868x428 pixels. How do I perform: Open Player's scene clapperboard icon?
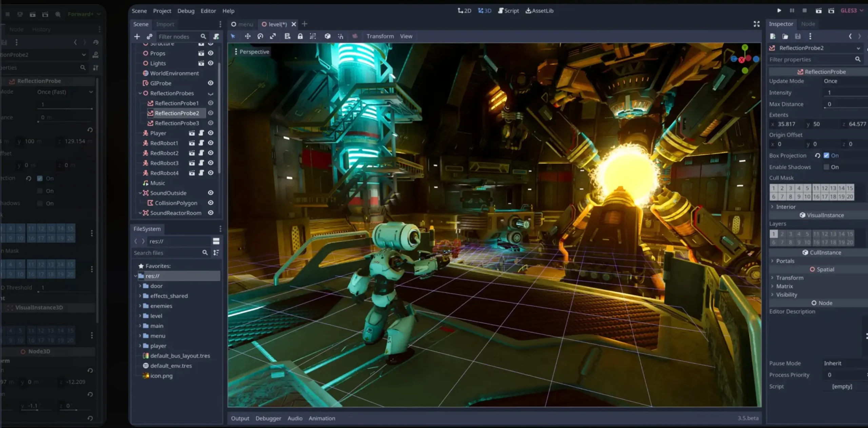[192, 133]
